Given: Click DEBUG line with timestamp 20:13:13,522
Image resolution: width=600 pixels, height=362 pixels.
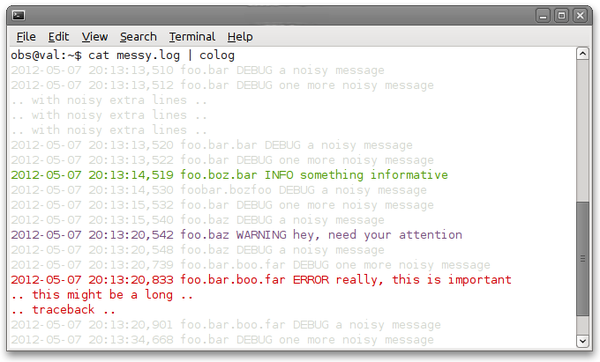Looking at the screenshot, I should [222, 160].
